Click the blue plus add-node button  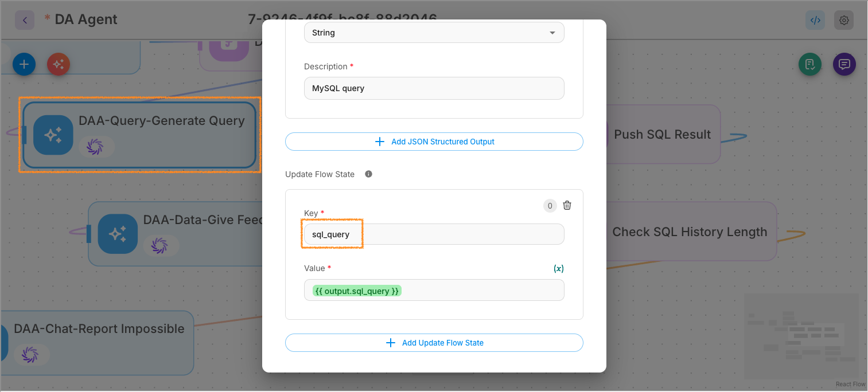[24, 64]
